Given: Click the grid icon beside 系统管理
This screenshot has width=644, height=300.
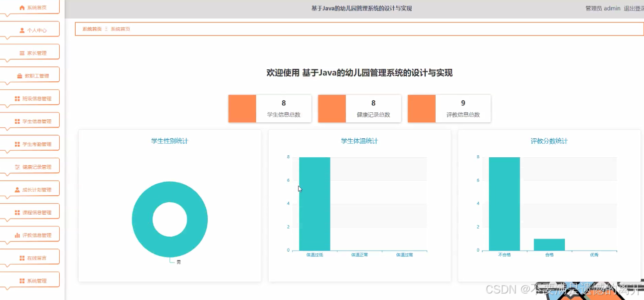Looking at the screenshot, I should 22,281.
